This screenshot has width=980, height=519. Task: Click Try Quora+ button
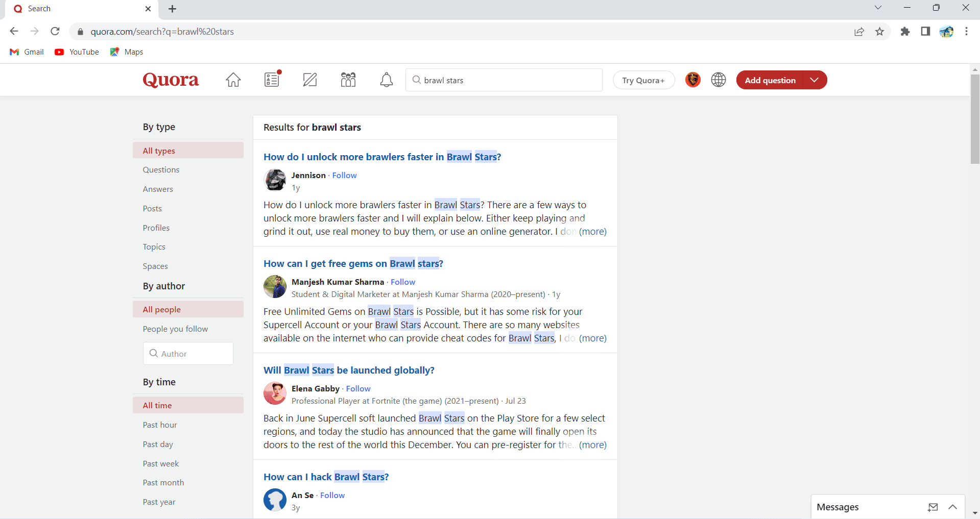click(x=643, y=80)
